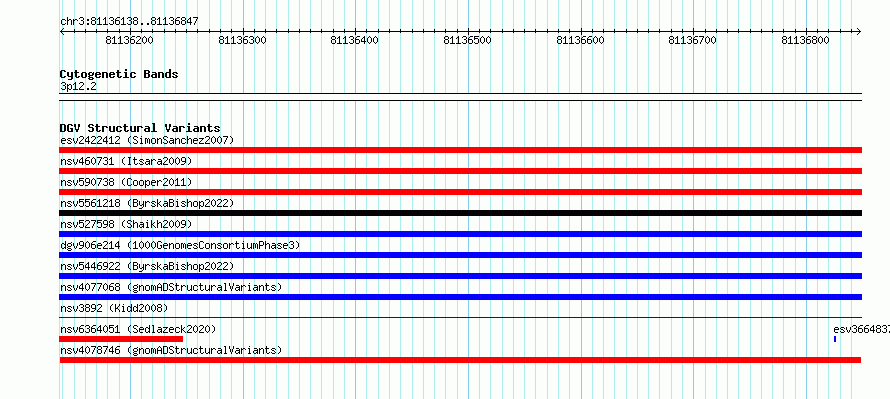The height and width of the screenshot is (399, 890).
Task: Open the nsv460731 (Itsara2009) label
Action: 126,161
